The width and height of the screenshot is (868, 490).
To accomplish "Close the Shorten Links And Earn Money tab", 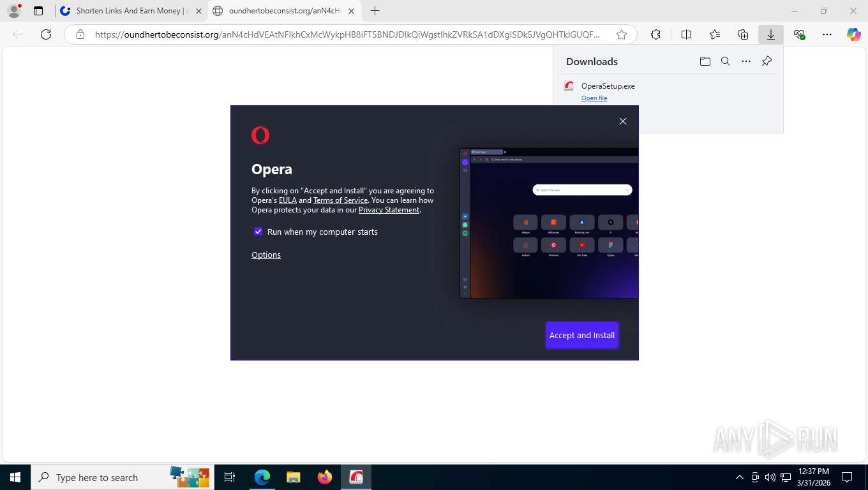I will [198, 11].
